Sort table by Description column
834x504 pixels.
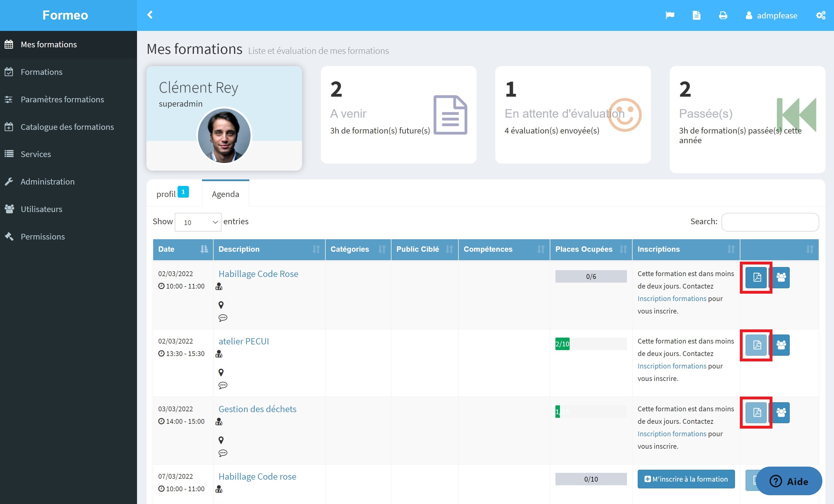pyautogui.click(x=269, y=249)
